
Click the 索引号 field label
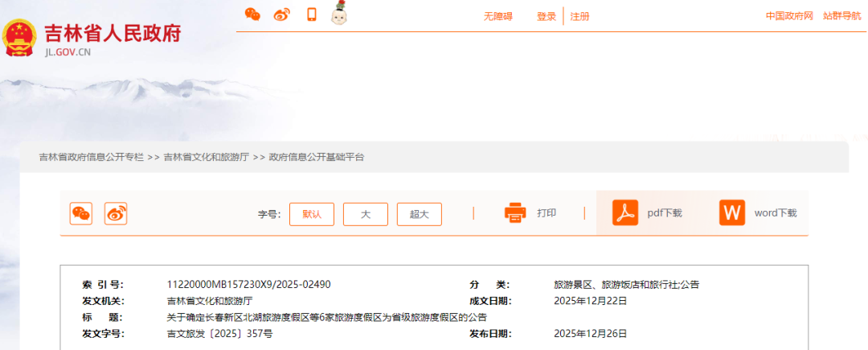tap(103, 285)
